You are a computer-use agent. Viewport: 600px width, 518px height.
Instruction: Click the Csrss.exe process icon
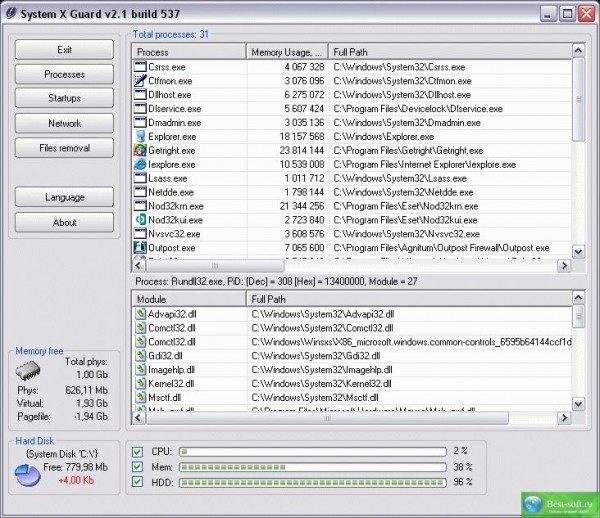140,67
